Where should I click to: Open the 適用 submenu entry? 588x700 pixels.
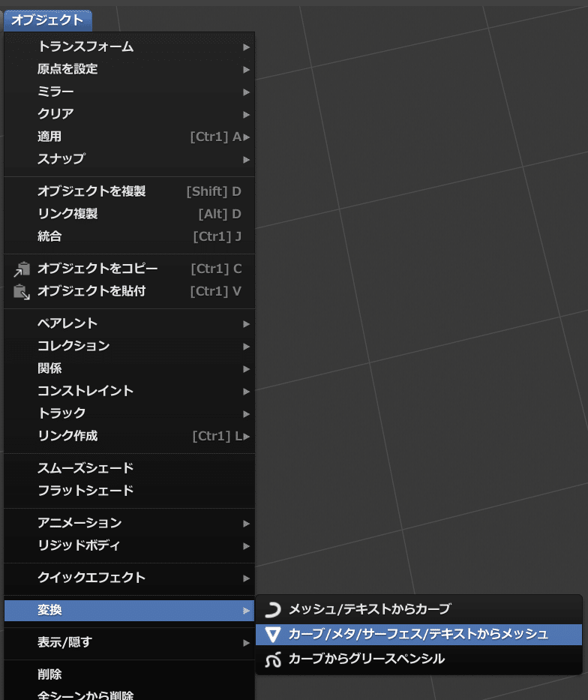tap(130, 137)
